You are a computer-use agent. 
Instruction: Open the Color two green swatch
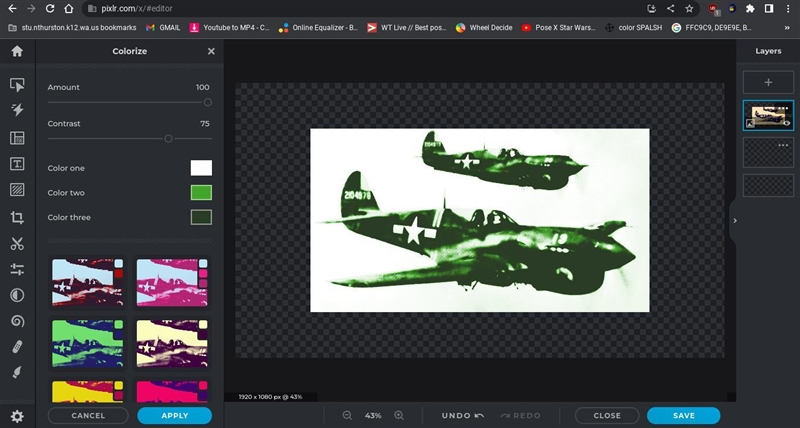(201, 192)
